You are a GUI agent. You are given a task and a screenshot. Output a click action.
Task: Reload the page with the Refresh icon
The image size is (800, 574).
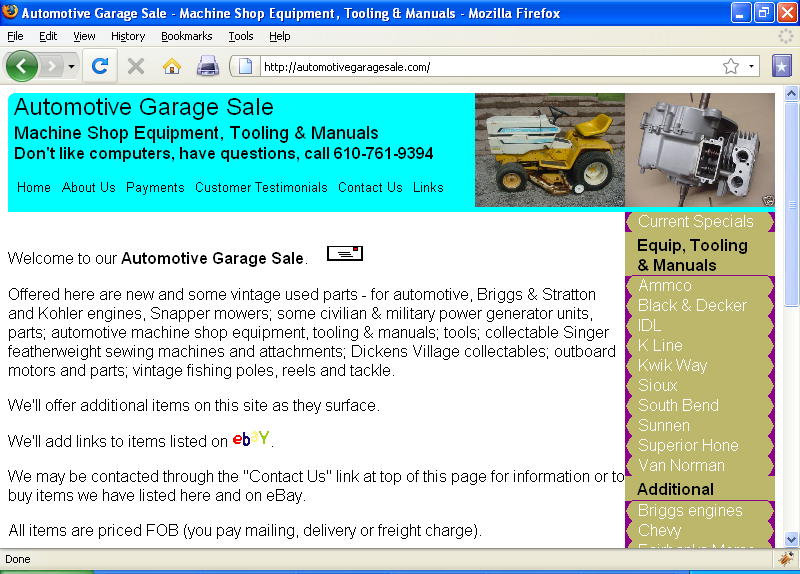(100, 66)
